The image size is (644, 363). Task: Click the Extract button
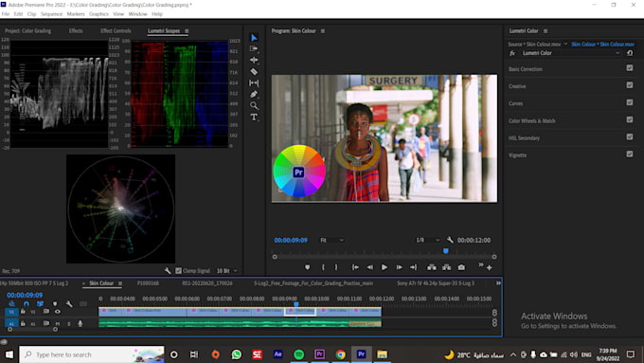[446, 267]
